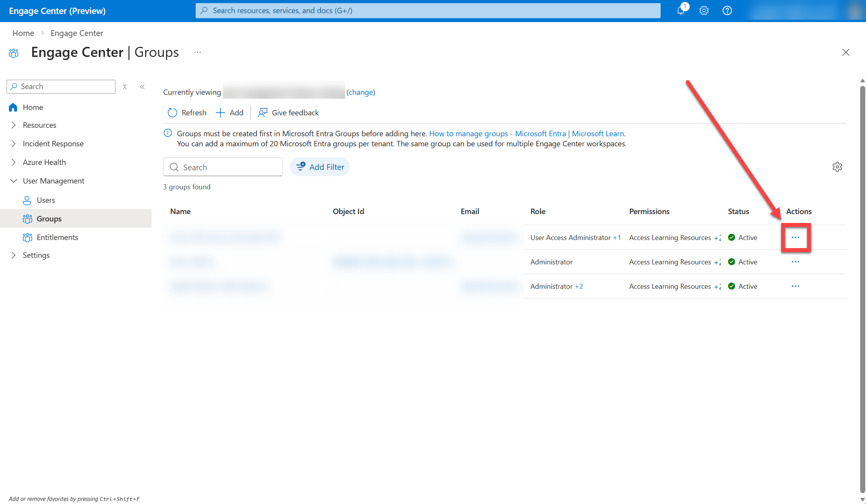The width and height of the screenshot is (866, 504).
Task: Go to Engage Center breadcrumb
Action: 77,33
